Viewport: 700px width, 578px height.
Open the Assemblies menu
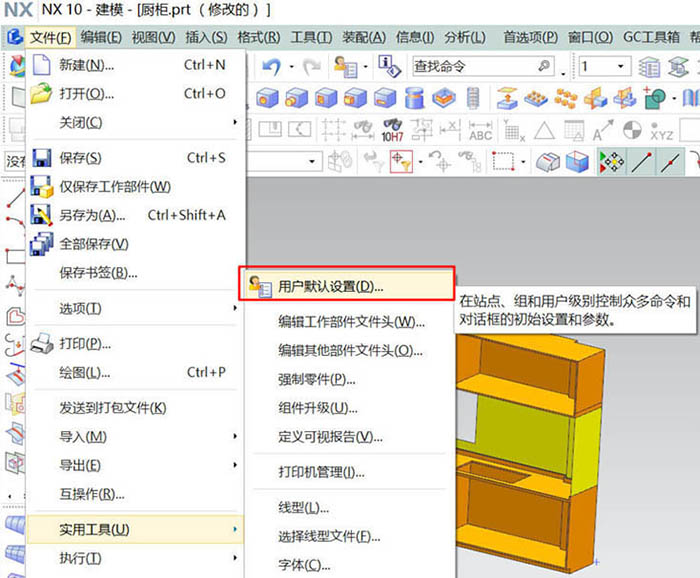pos(364,37)
